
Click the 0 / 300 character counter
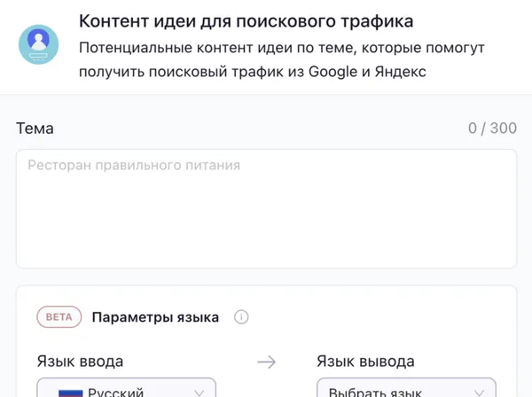click(492, 128)
